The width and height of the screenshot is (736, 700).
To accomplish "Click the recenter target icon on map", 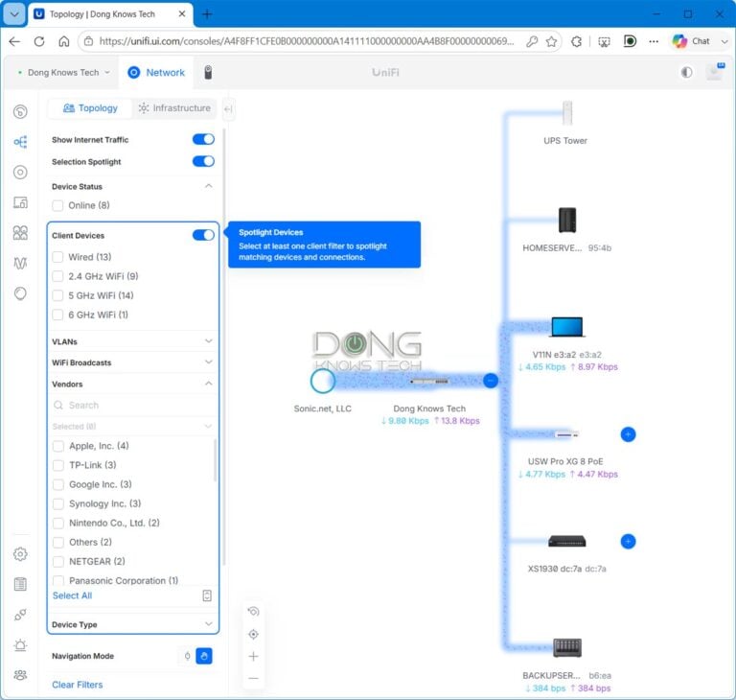I will click(x=253, y=634).
